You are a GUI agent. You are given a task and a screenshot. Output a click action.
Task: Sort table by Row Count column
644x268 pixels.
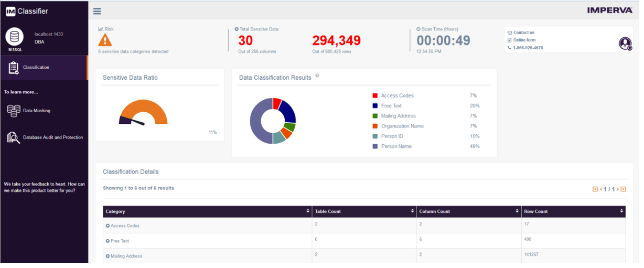[x=621, y=211]
